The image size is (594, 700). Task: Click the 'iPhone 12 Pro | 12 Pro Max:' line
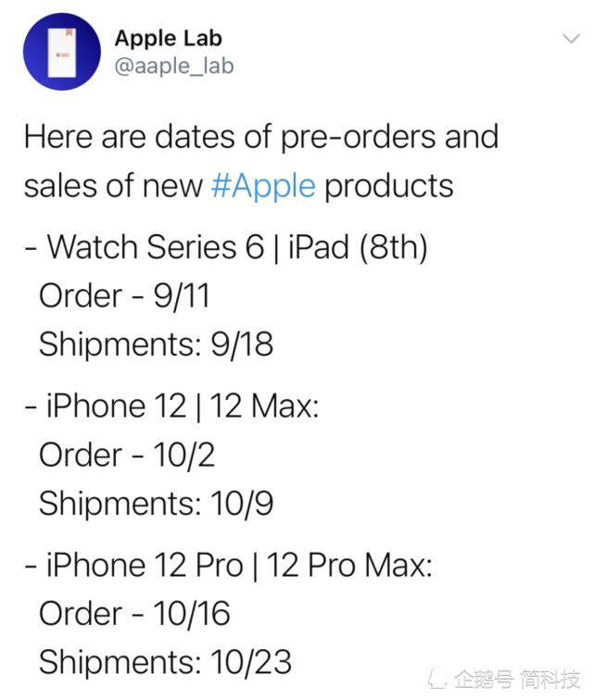pyautogui.click(x=229, y=565)
